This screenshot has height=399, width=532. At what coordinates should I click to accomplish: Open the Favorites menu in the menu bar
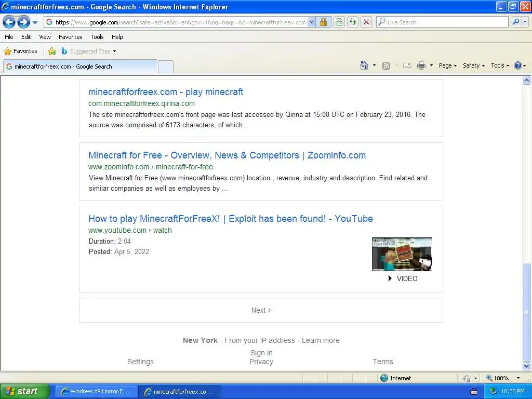[70, 37]
